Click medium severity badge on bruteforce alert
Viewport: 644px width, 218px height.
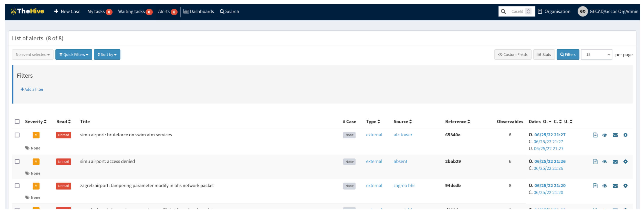[36, 135]
